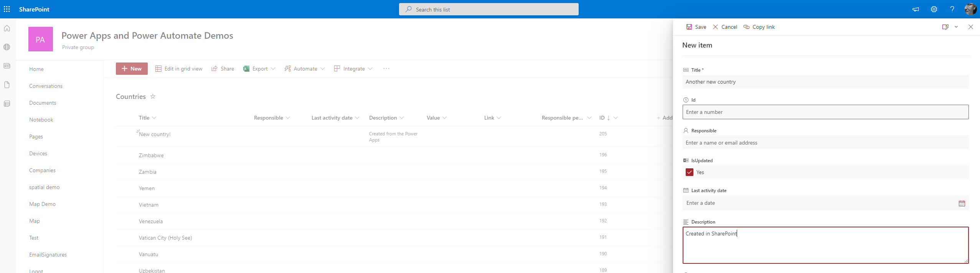Click Save in the New item panel
The width and height of the screenshot is (980, 273).
pyautogui.click(x=696, y=27)
